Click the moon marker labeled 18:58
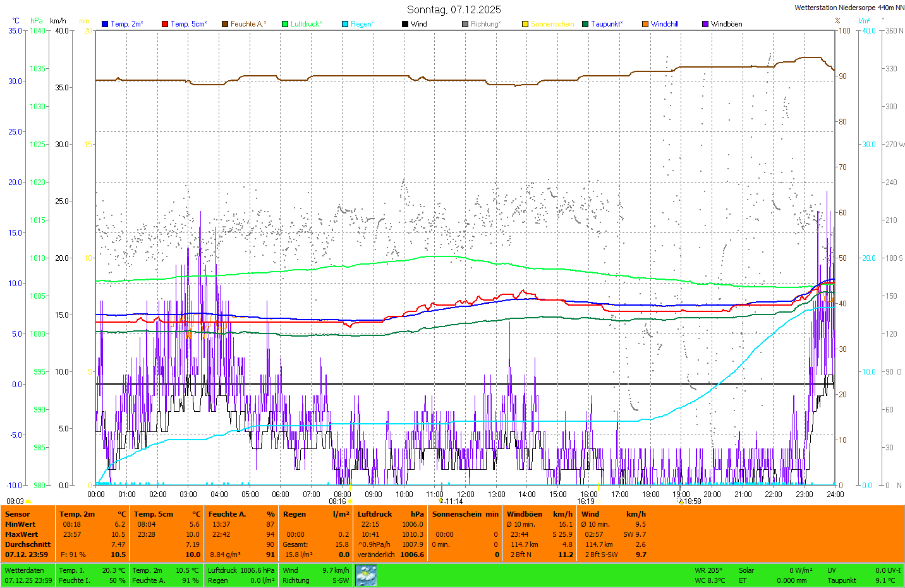Viewport: 905px width, 588px height. 681,501
